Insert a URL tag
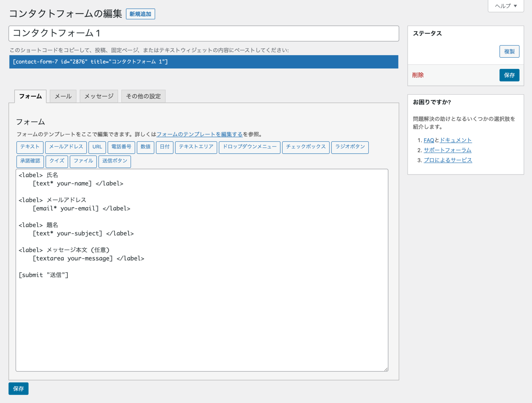532x403 pixels. (97, 147)
